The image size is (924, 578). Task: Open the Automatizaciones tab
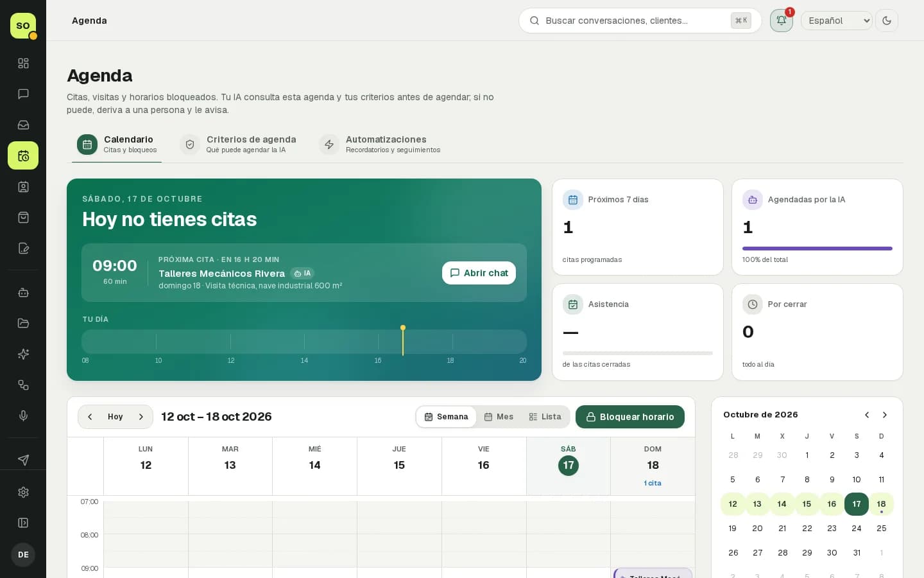pyautogui.click(x=380, y=144)
